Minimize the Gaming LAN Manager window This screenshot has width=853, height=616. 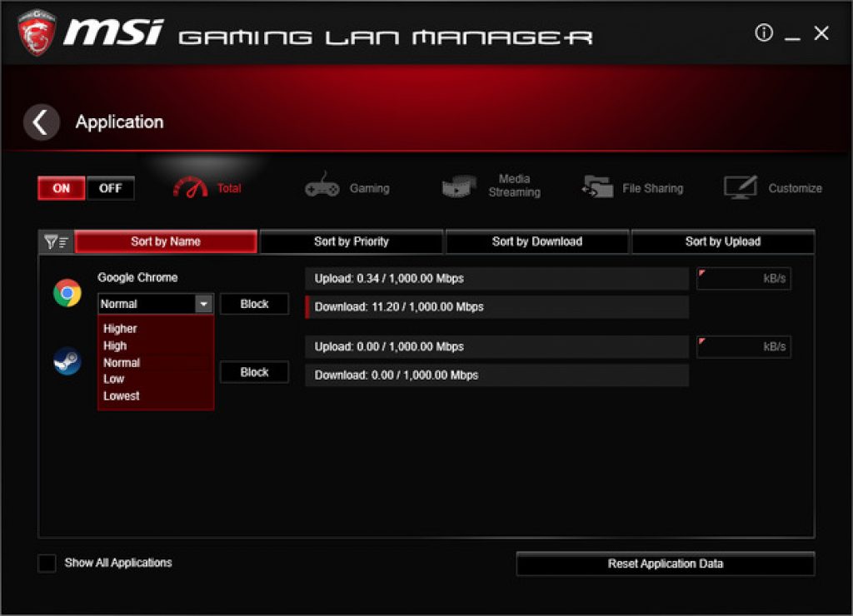point(792,38)
